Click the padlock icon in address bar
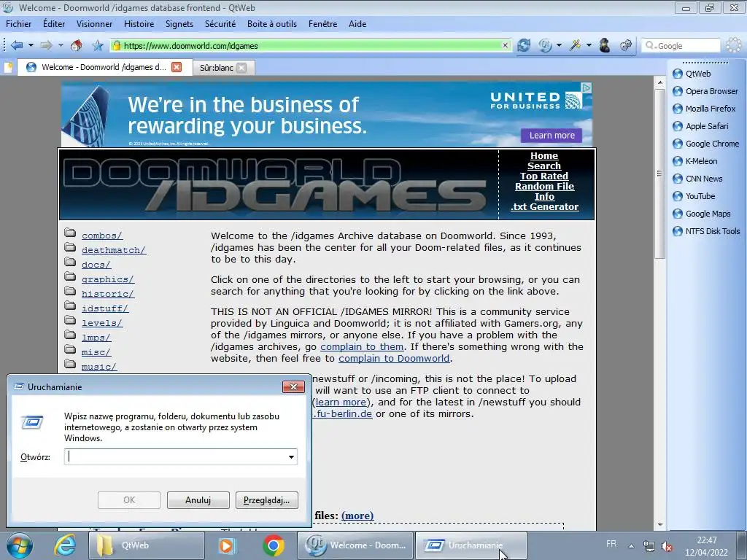 click(x=116, y=45)
